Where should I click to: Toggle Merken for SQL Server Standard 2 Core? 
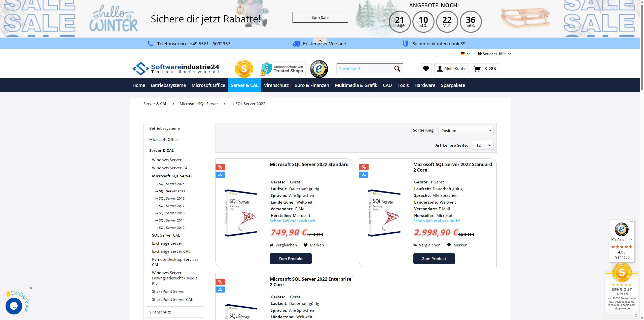point(457,245)
